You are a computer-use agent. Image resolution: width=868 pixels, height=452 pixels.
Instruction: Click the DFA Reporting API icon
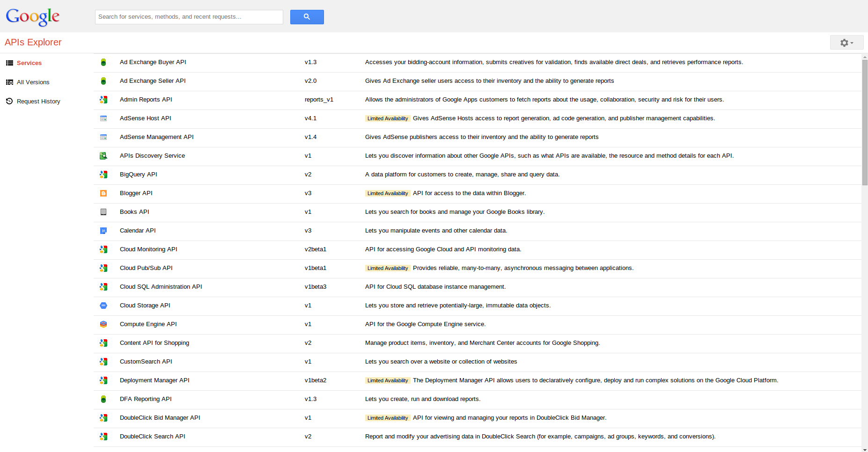pos(103,399)
